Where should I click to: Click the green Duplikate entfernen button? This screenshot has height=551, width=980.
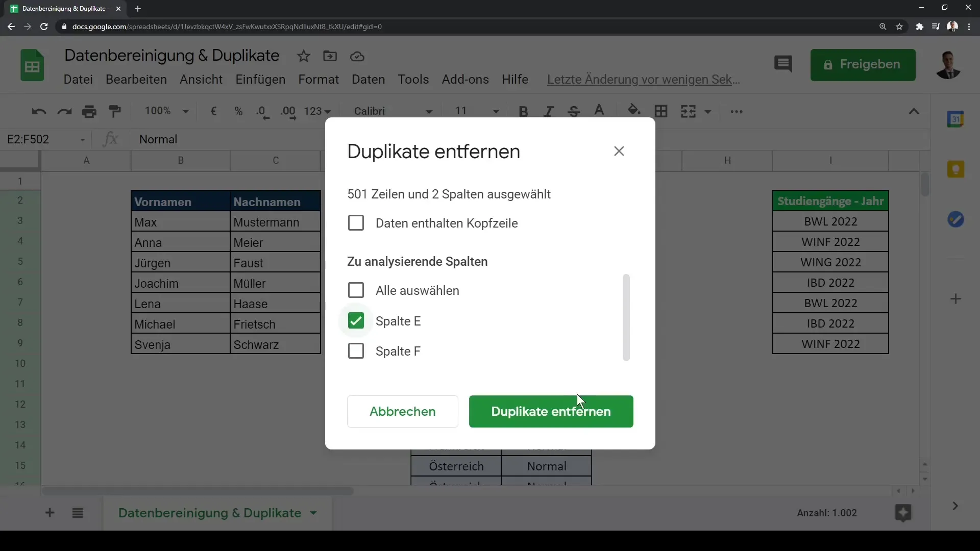[x=551, y=411]
